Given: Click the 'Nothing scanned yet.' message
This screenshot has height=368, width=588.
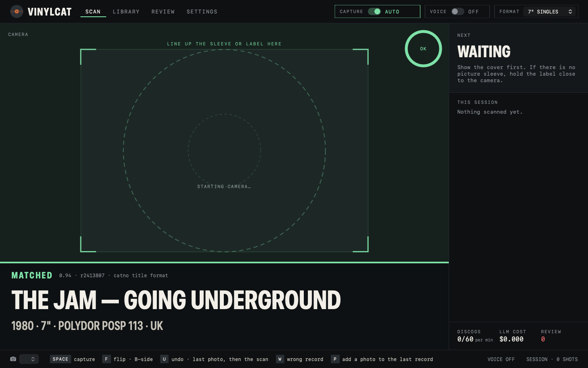Looking at the screenshot, I should [490, 112].
